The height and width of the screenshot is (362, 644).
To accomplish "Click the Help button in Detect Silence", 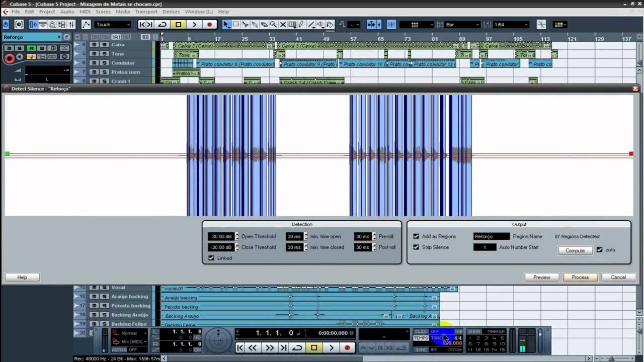I will (x=22, y=277).
